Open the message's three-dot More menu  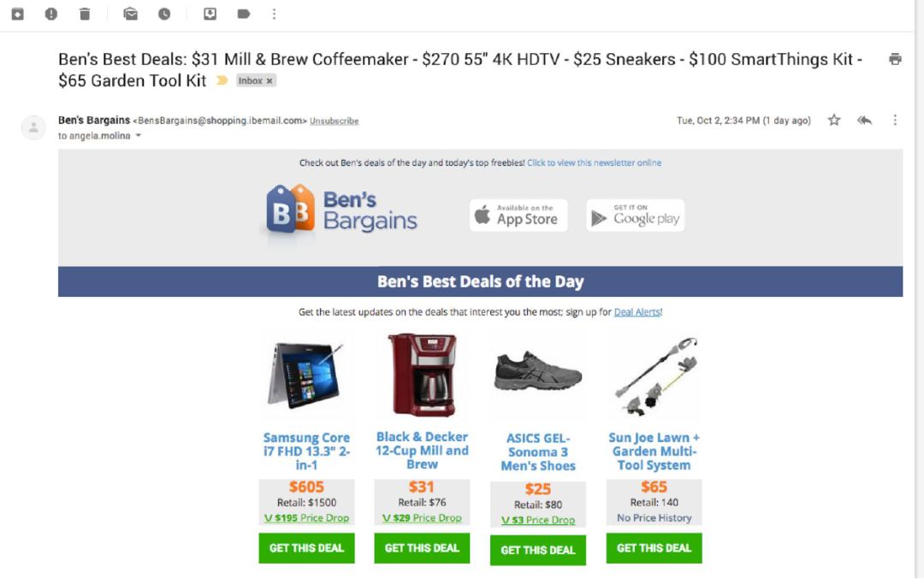point(895,121)
